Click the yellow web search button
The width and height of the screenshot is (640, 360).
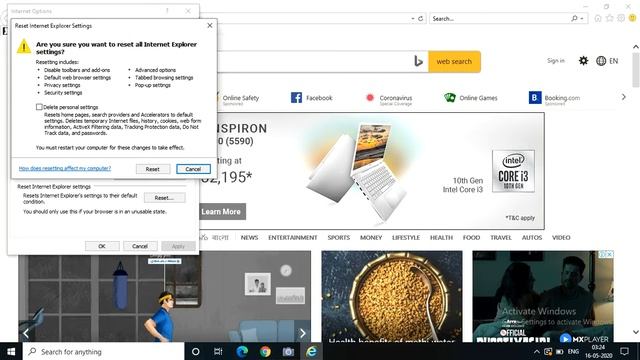coord(454,62)
